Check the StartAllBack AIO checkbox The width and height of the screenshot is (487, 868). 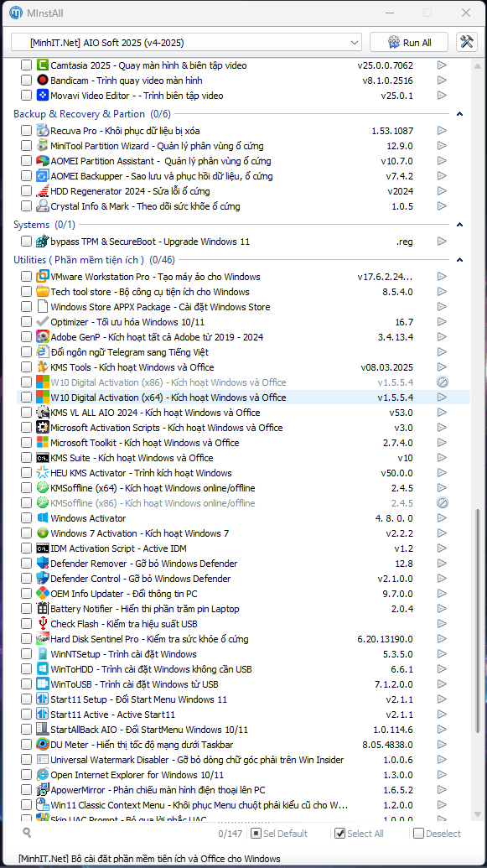coord(26,730)
